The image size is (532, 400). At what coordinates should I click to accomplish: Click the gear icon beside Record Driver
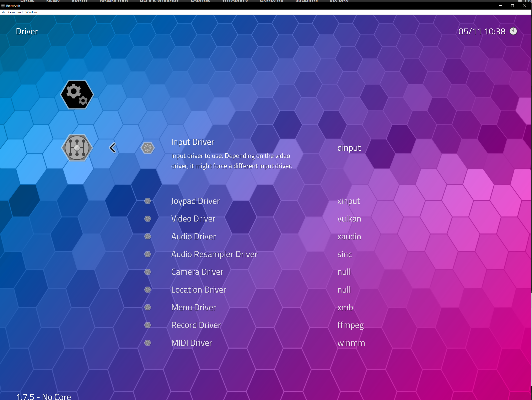[x=148, y=325]
